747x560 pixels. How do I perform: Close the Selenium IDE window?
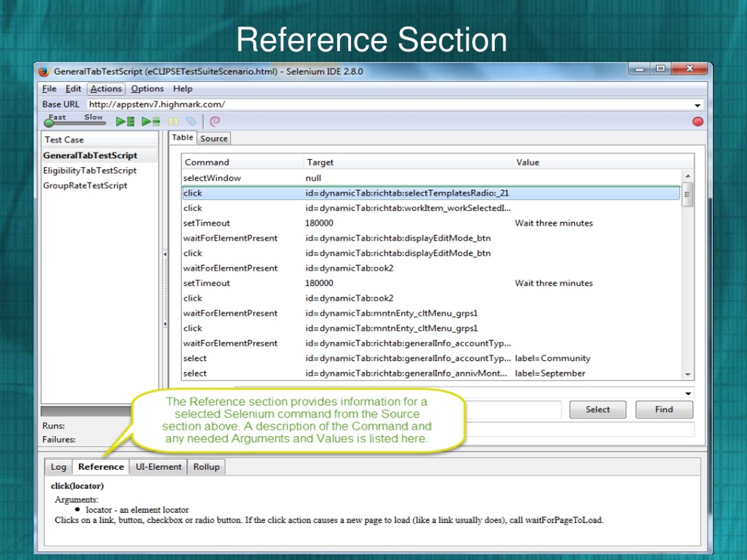coord(689,69)
